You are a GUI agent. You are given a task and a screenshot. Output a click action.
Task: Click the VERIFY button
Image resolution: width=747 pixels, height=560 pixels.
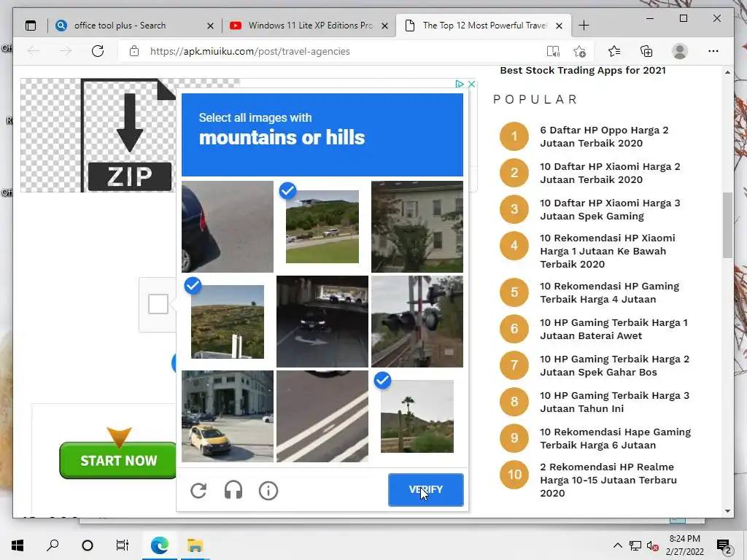[425, 489]
